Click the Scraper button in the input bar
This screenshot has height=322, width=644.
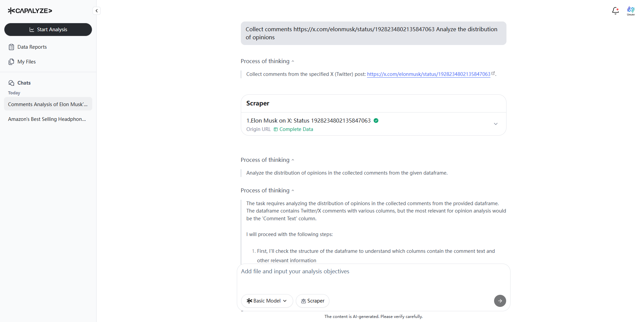tap(313, 301)
